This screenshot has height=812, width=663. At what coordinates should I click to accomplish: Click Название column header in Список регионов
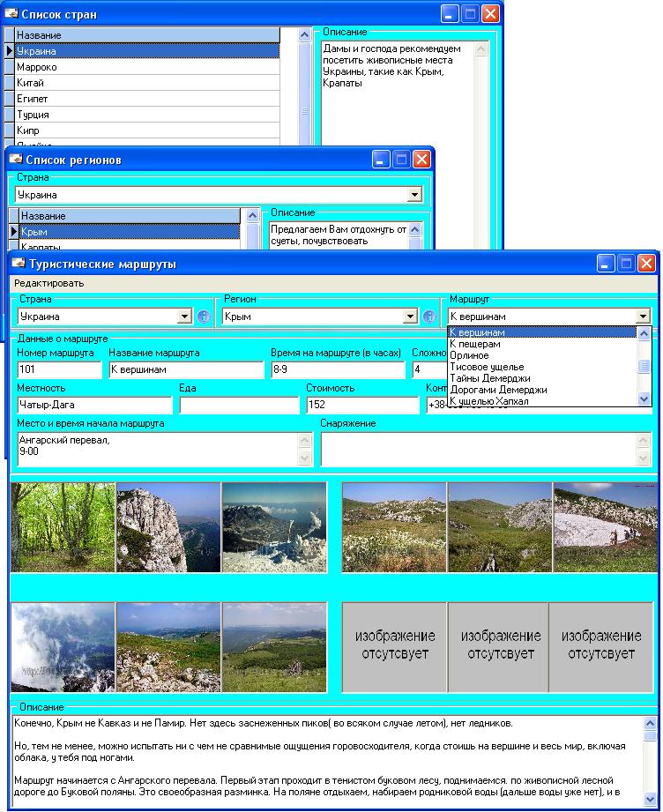tap(130, 215)
